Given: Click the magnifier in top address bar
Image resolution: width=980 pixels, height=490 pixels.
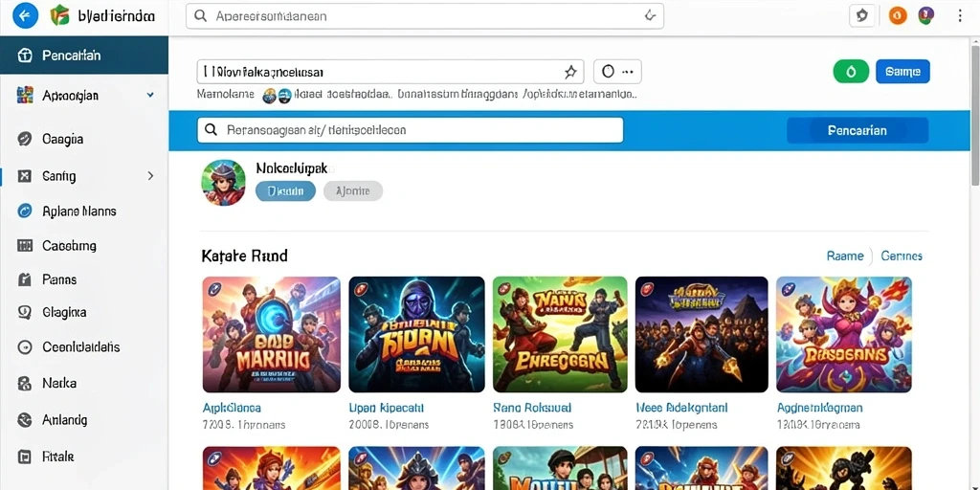Looking at the screenshot, I should point(201,16).
